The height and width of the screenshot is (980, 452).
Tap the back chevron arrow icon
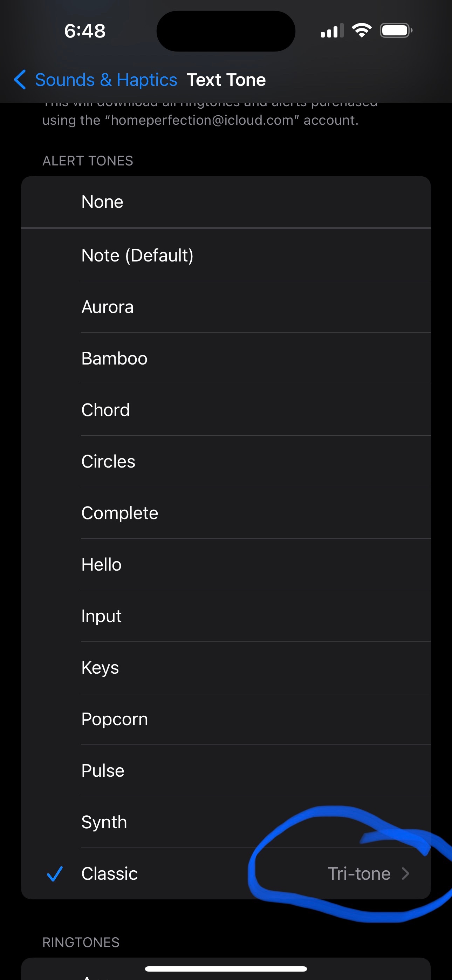[x=20, y=80]
